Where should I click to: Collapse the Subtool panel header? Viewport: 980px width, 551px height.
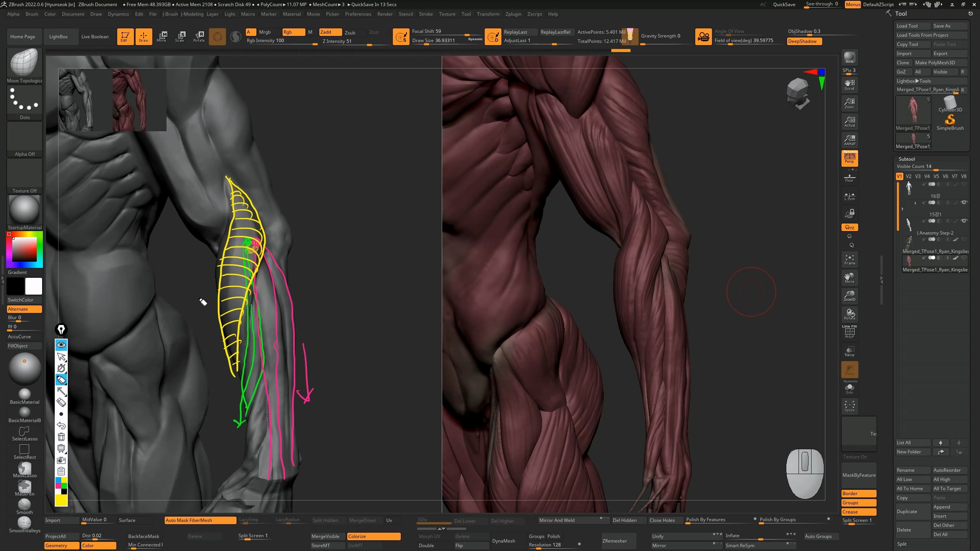click(x=906, y=159)
